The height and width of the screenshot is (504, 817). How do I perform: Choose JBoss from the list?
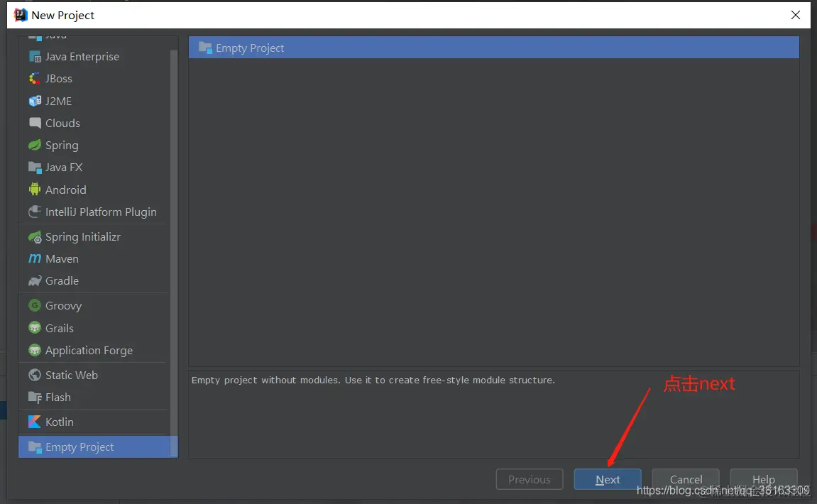(x=94, y=79)
